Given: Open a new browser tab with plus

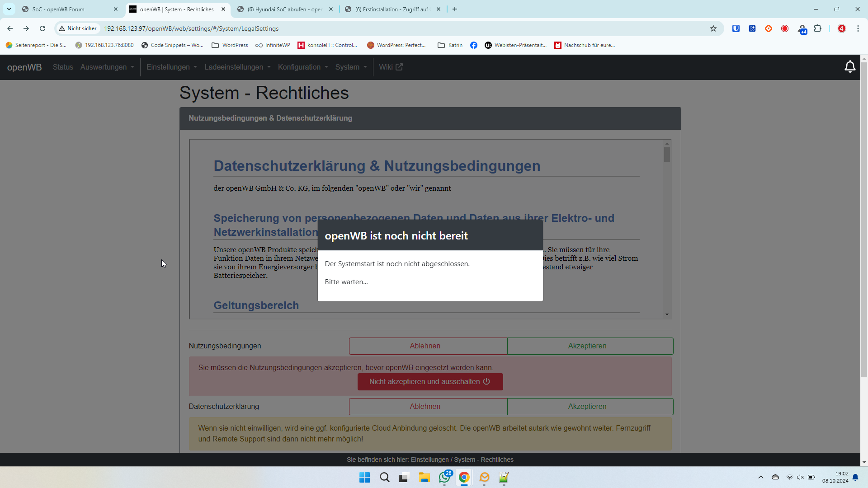Looking at the screenshot, I should (455, 9).
